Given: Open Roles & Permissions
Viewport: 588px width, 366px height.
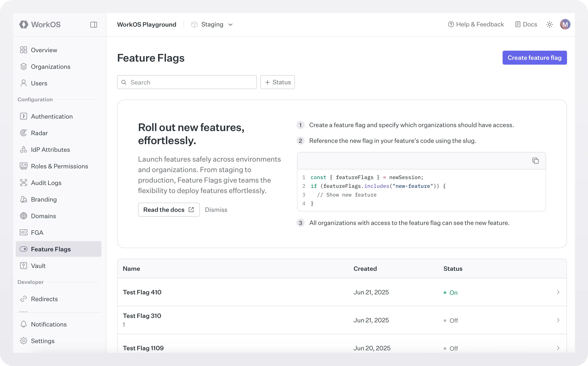Looking at the screenshot, I should [x=58, y=166].
